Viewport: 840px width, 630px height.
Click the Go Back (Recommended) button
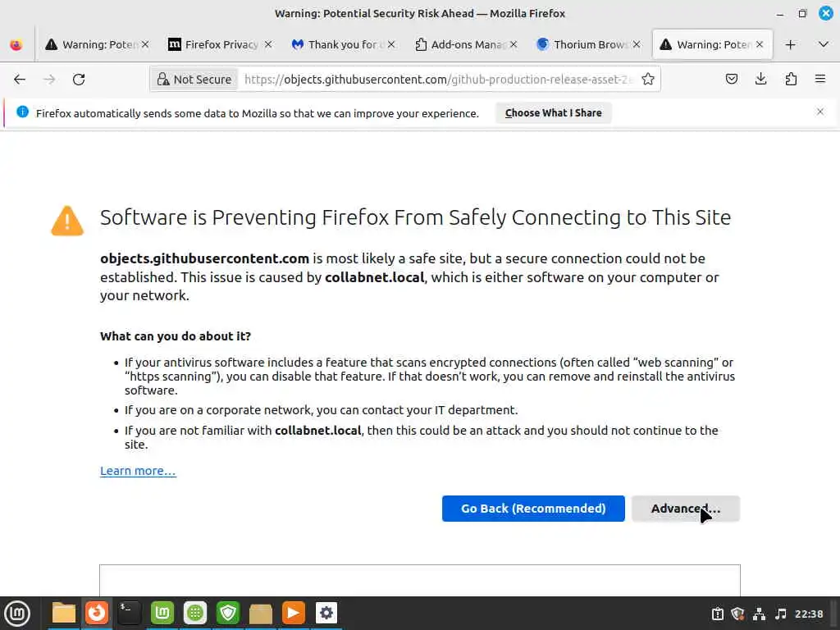pyautogui.click(x=533, y=509)
